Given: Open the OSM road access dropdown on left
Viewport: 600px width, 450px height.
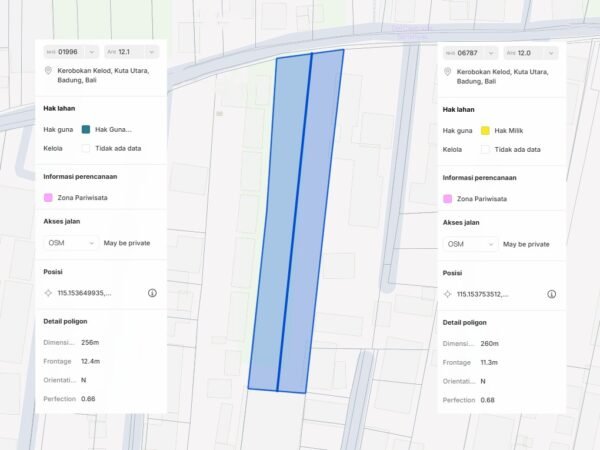Looking at the screenshot, I should pos(70,242).
